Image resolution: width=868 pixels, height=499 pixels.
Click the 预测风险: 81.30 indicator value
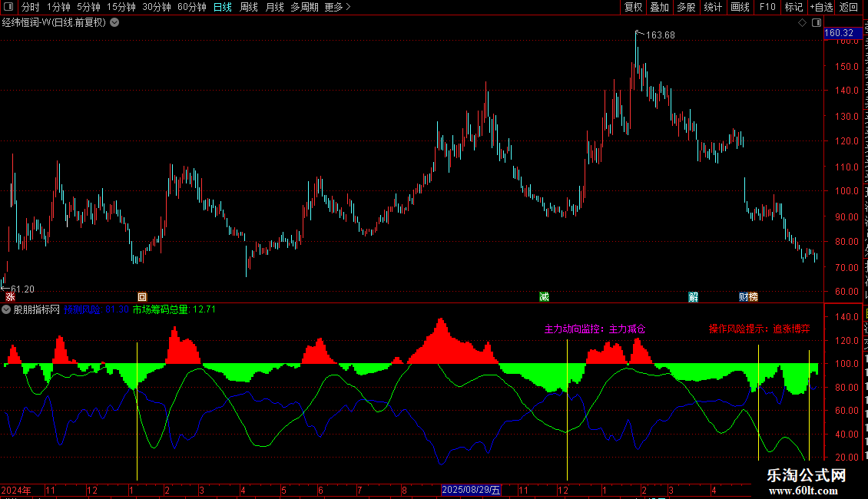click(96, 310)
